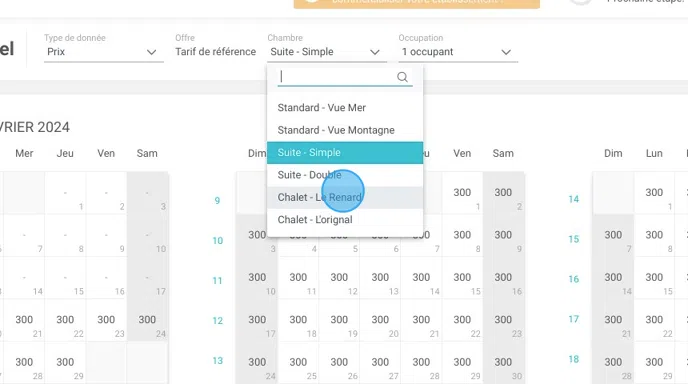Select the February 24 Saturday price cell

(147, 320)
